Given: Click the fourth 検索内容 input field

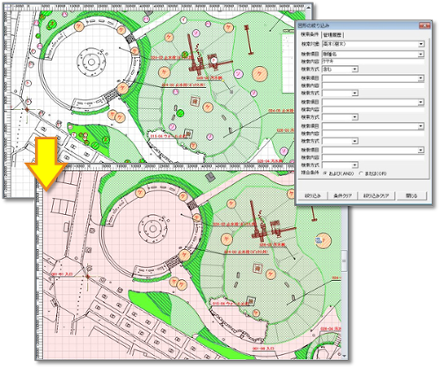Looking at the screenshot, I should 373,134.
